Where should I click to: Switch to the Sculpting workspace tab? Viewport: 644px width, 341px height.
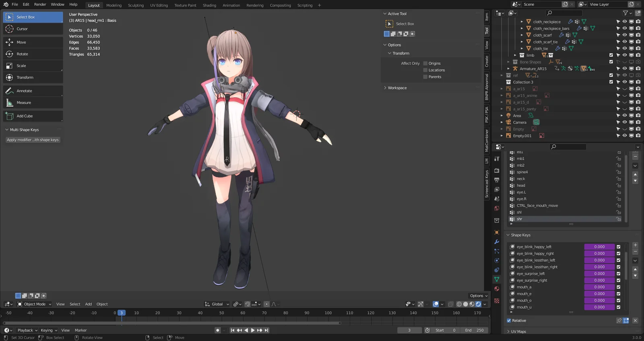(x=136, y=5)
